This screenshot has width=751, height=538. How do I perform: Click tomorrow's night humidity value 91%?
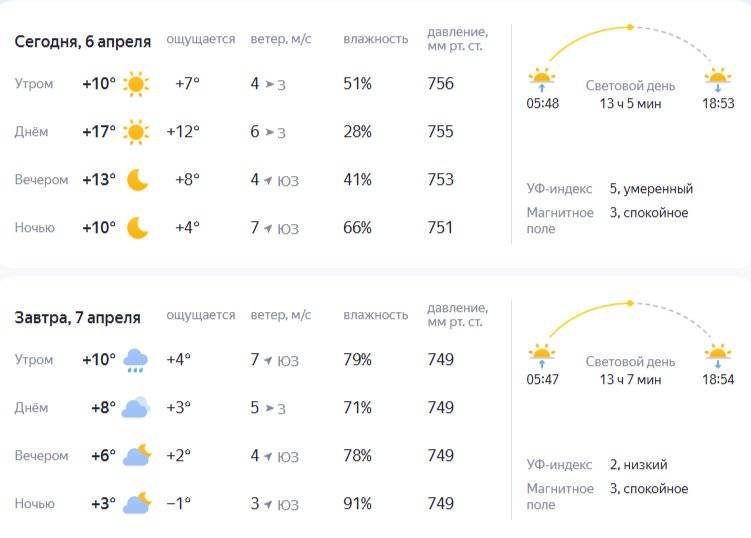(x=357, y=504)
